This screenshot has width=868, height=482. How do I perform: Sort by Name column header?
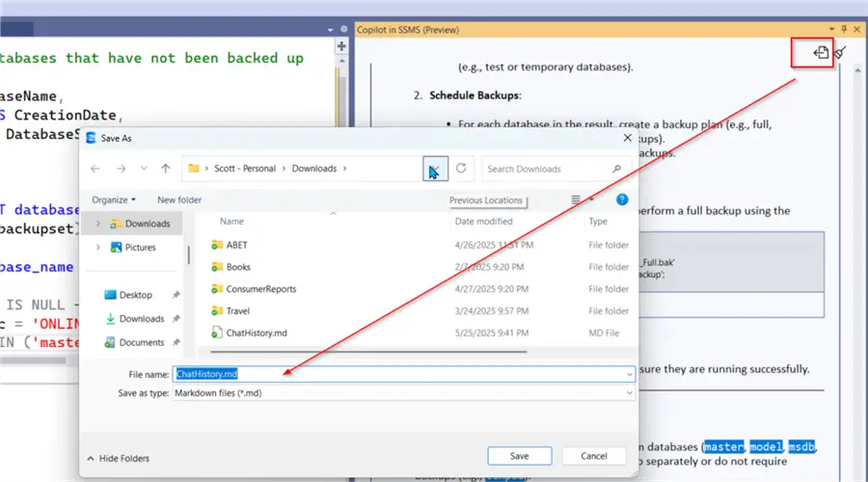[231, 222]
